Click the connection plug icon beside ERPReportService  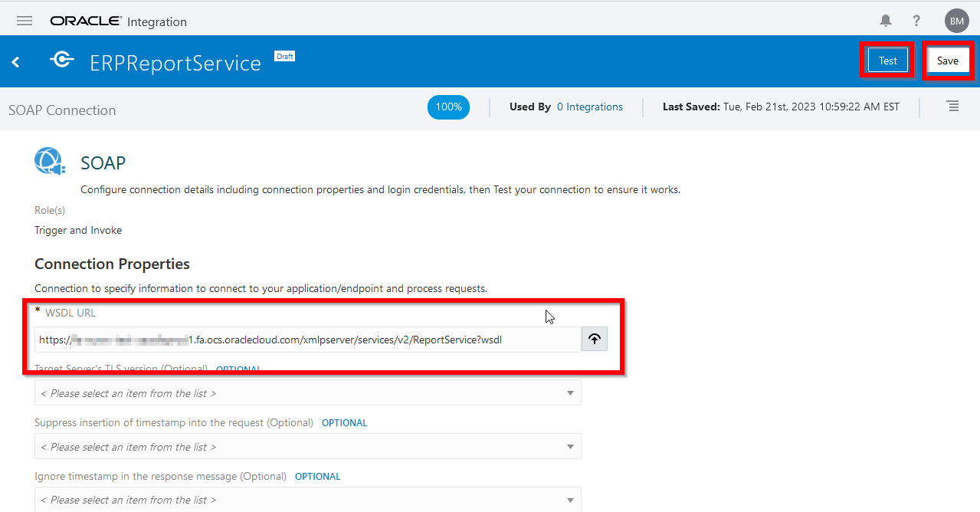tap(61, 61)
